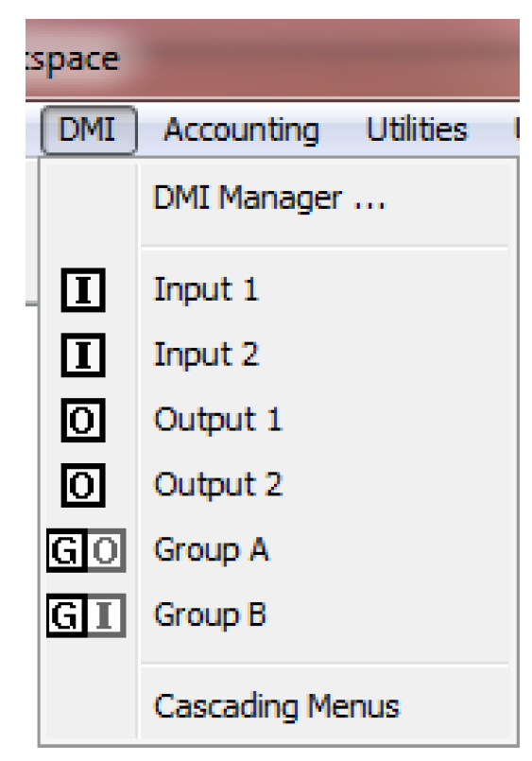Click the Input 1 'I' icon
This screenshot has height=761, width=532.
point(83,289)
